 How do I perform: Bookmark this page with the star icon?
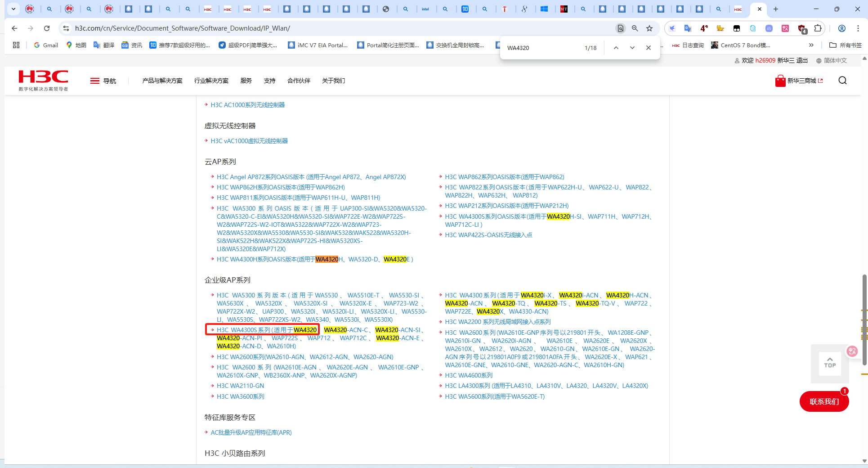[x=649, y=28]
